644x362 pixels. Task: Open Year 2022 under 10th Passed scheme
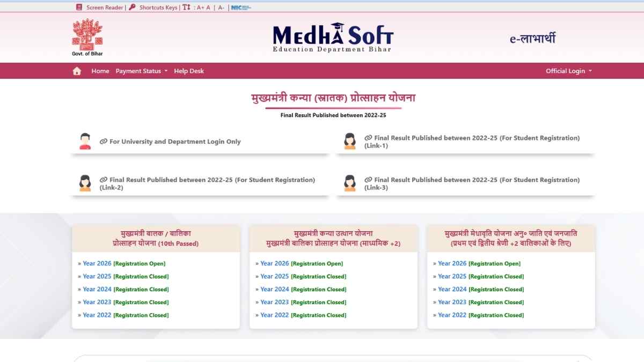pyautogui.click(x=97, y=315)
